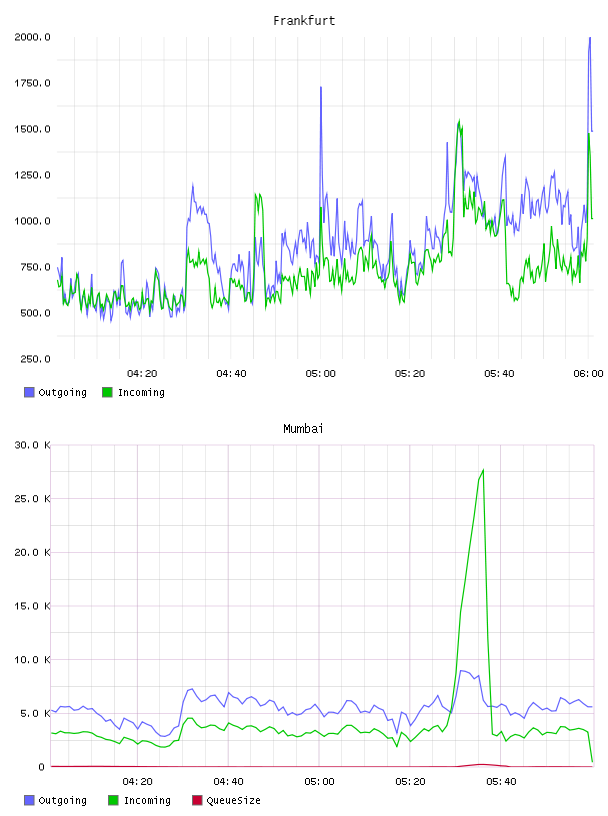The height and width of the screenshot is (816, 608).
Task: Click the 1500.0 y-axis label in Frankfurt chart
Action: (32, 129)
